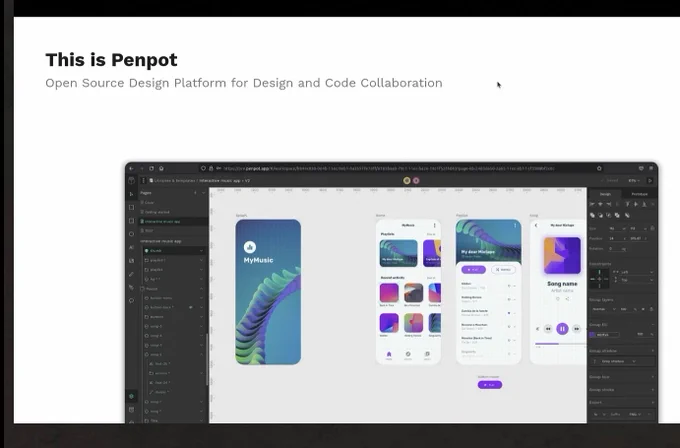Click the Group fill purple color swatch
The width and height of the screenshot is (680, 448).
[593, 335]
